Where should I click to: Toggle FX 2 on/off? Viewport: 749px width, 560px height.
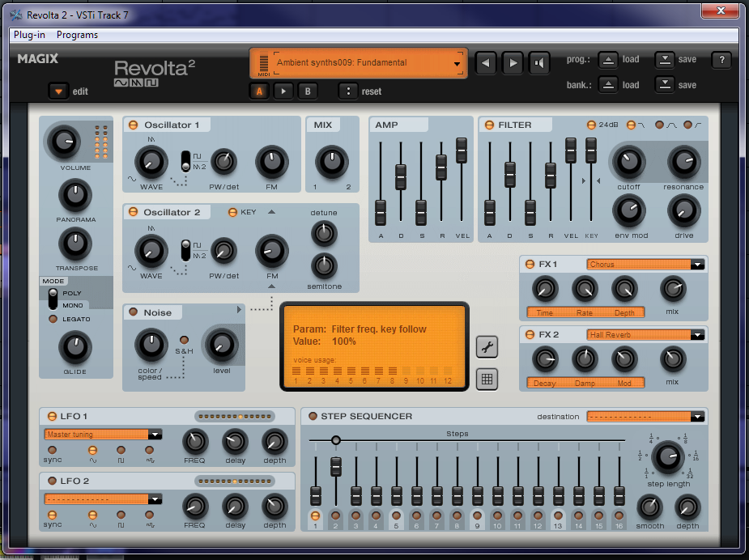pyautogui.click(x=530, y=335)
